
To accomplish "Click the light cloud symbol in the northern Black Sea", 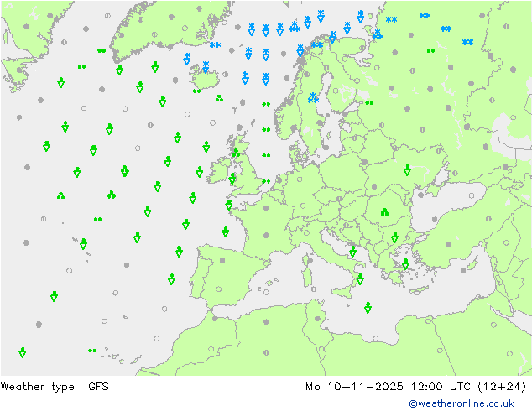I will [x=472, y=195].
